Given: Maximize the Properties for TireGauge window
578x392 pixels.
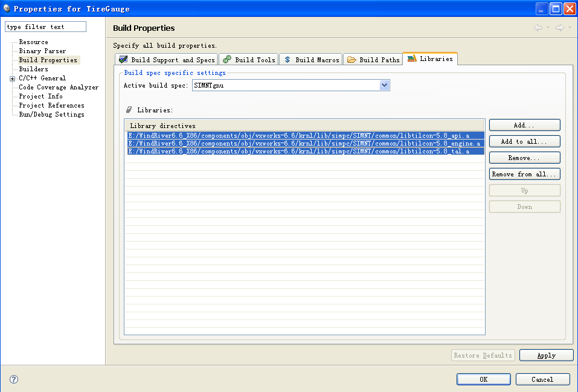Looking at the screenshot, I should (556, 8).
